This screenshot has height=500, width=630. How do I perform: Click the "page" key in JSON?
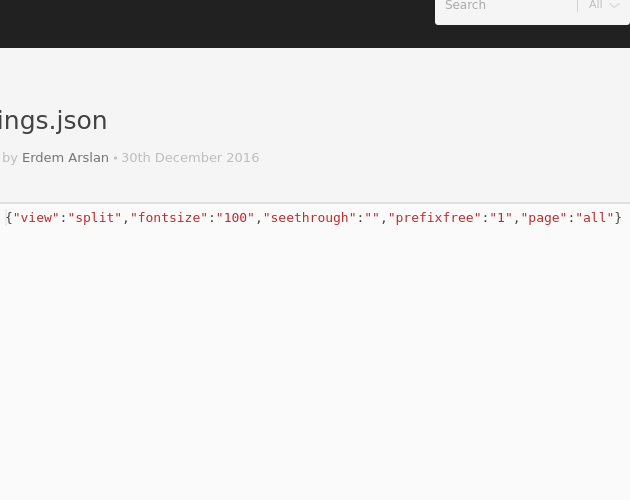pyautogui.click(x=544, y=218)
